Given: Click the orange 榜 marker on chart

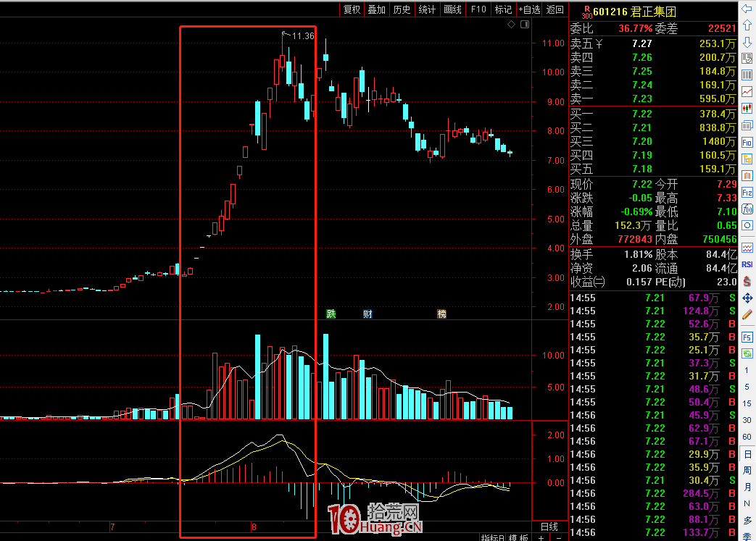Looking at the screenshot, I should pos(441,314).
